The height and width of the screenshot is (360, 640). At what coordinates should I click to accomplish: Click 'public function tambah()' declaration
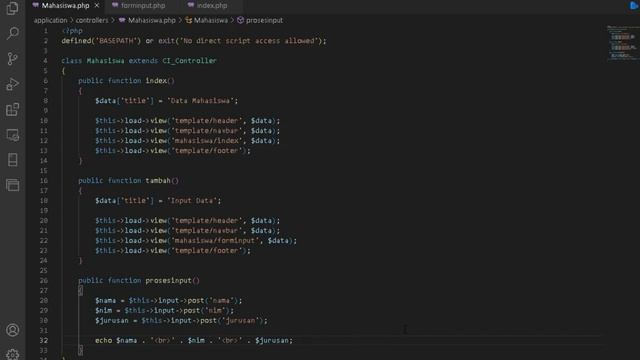coord(128,181)
